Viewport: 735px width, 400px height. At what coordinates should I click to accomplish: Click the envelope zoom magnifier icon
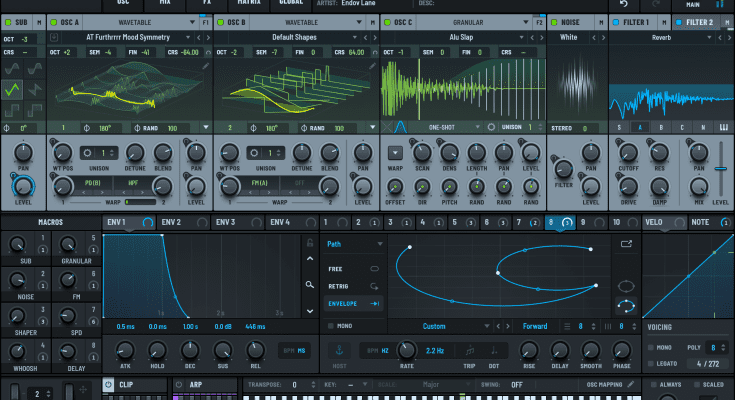pyautogui.click(x=311, y=285)
